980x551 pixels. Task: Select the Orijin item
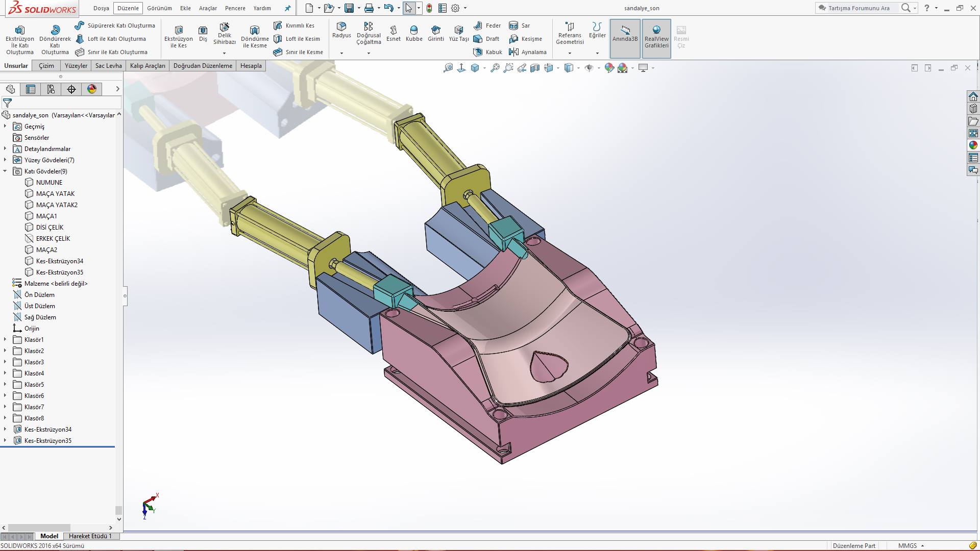pos(32,328)
